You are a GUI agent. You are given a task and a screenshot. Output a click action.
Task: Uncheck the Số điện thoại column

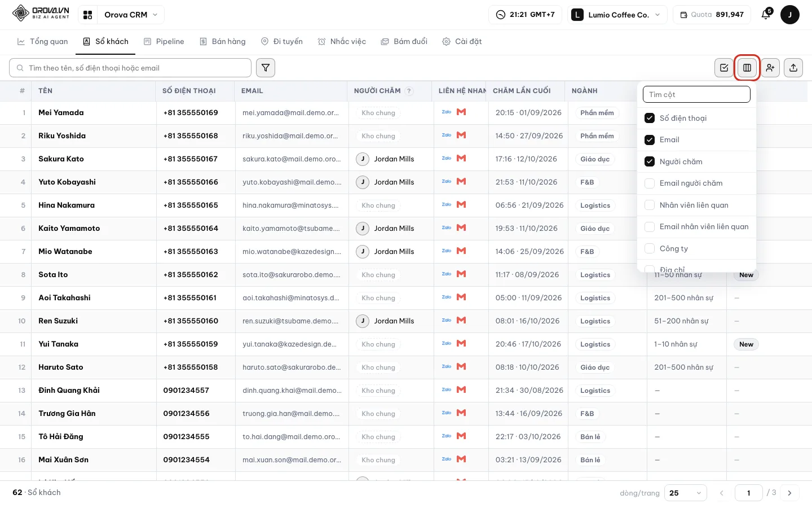[650, 118]
